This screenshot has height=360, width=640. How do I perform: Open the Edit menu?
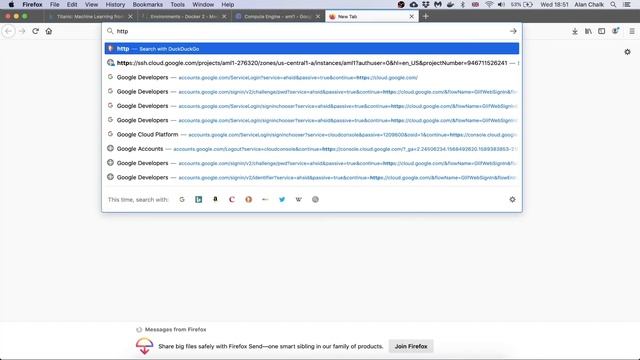[72, 4]
